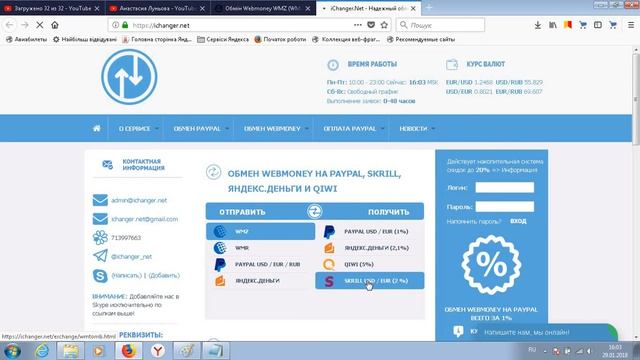Open Сервіси Яндекса bookmark folder
640x360 pixels.
pyautogui.click(x=223, y=39)
